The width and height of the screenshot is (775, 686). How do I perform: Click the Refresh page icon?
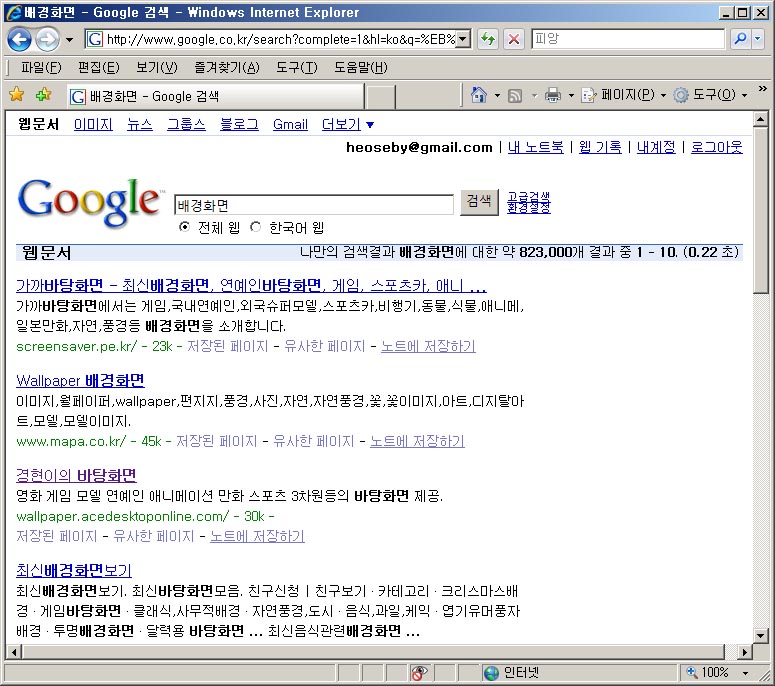488,39
